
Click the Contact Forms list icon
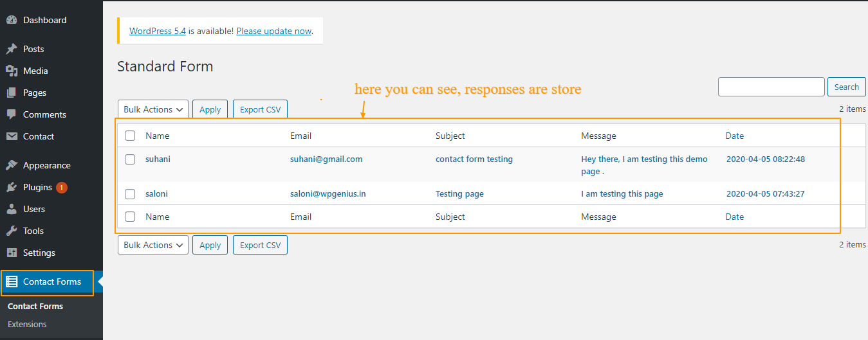click(11, 282)
